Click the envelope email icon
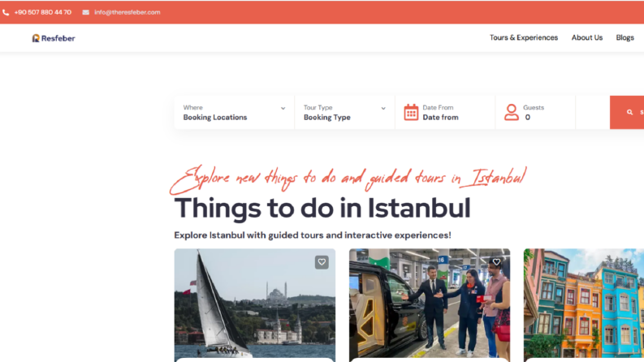Image resolution: width=644 pixels, height=362 pixels. pyautogui.click(x=85, y=12)
